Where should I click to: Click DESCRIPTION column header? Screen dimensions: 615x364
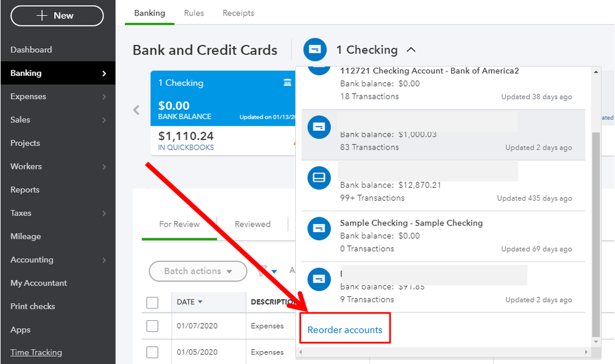click(x=273, y=302)
